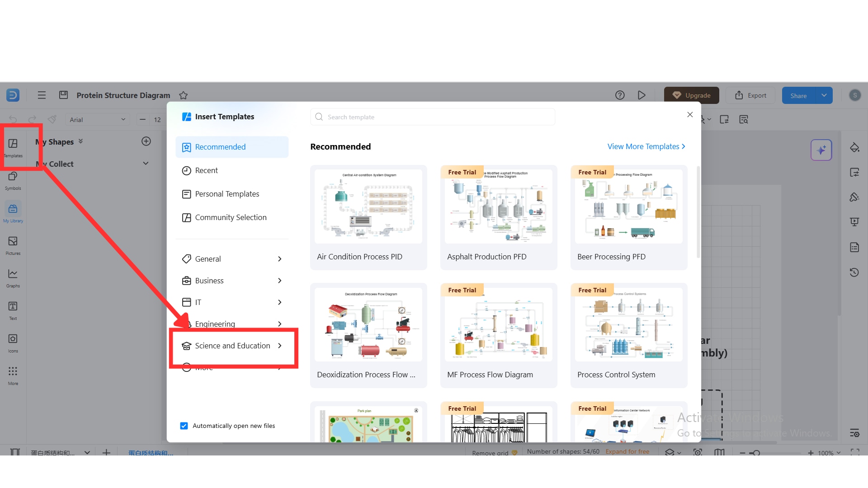This screenshot has width=868, height=488.
Task: Open the Icons library panel
Action: pyautogui.click(x=13, y=340)
